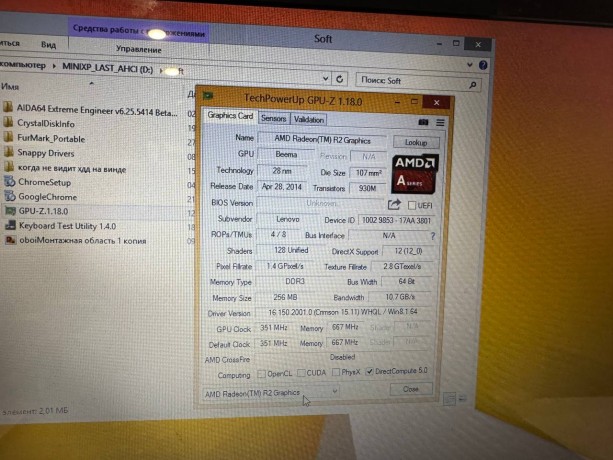Toggle the PhysX checkbox
This screenshot has width=613, height=460.
tap(335, 372)
